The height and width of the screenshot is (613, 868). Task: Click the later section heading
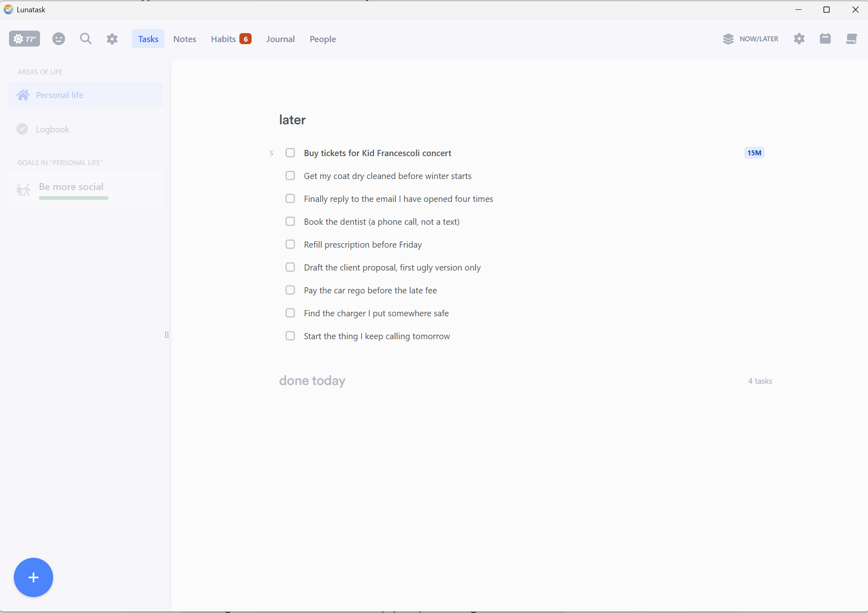pos(292,120)
